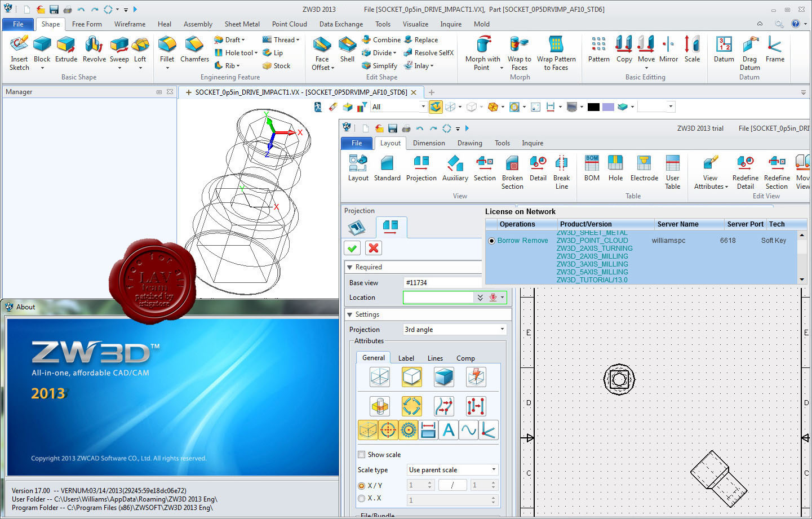The width and height of the screenshot is (812, 519).
Task: Click the Mirror tool
Action: (669, 48)
